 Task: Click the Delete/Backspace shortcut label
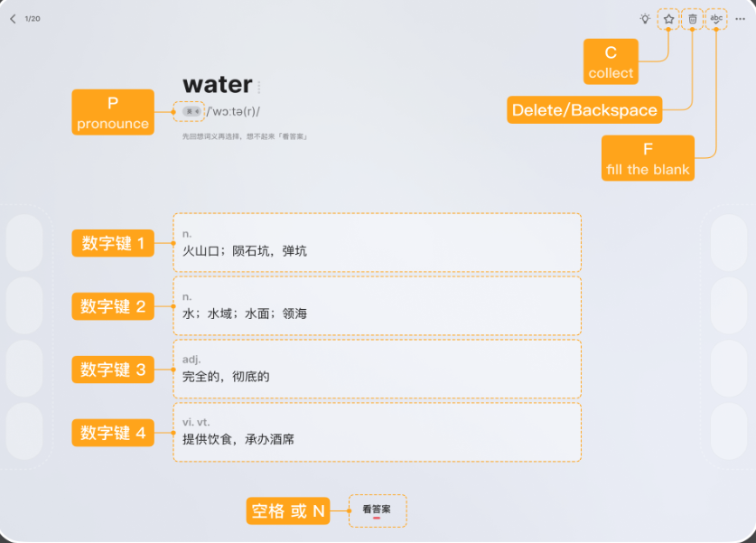tap(584, 110)
